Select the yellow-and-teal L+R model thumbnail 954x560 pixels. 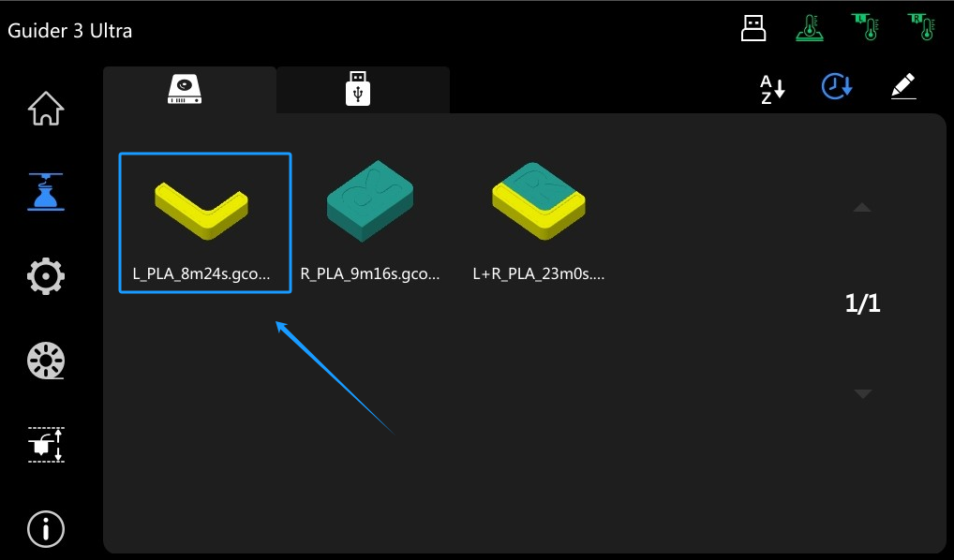(x=539, y=200)
